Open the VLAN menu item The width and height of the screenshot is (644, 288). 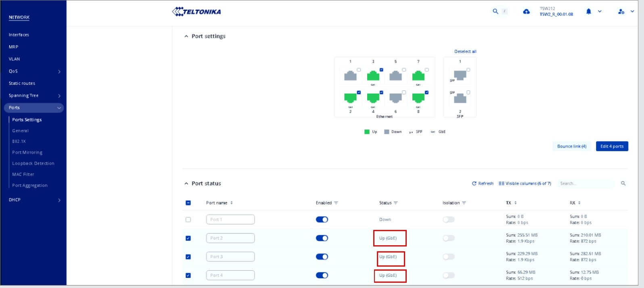tap(15, 59)
